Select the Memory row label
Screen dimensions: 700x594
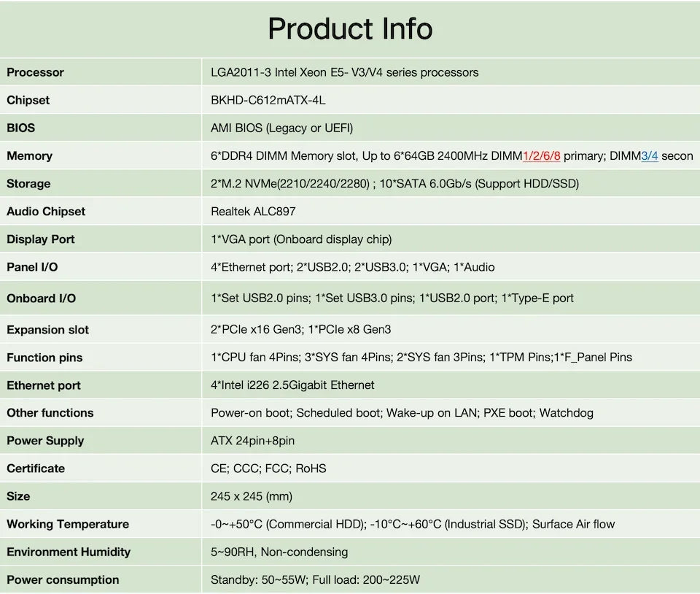(x=29, y=155)
